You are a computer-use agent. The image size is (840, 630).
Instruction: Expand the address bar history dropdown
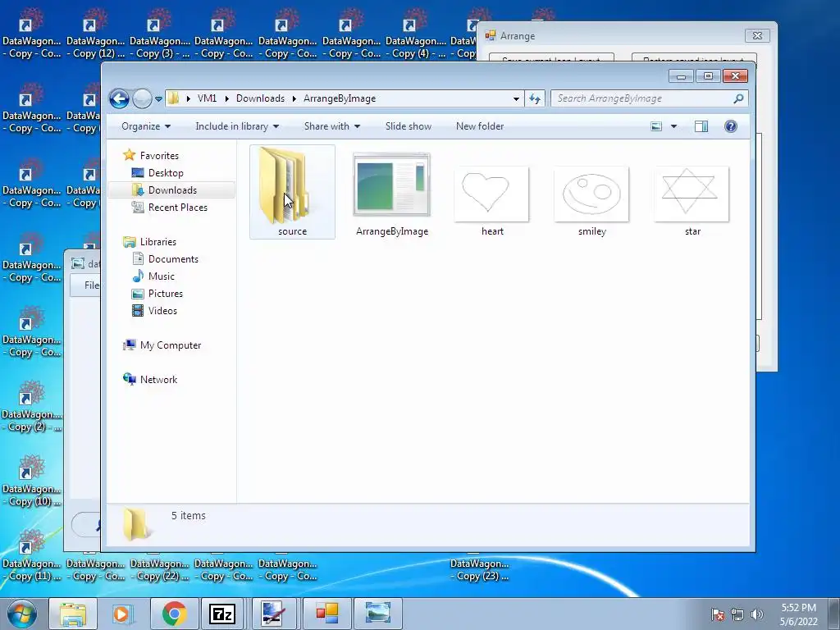516,98
